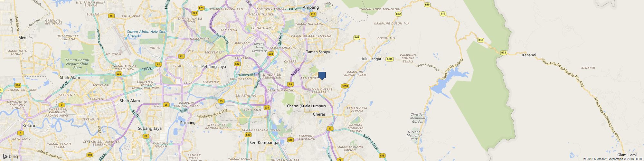Open the Bing logo link
The height and width of the screenshot is (161, 644).
(10, 157)
